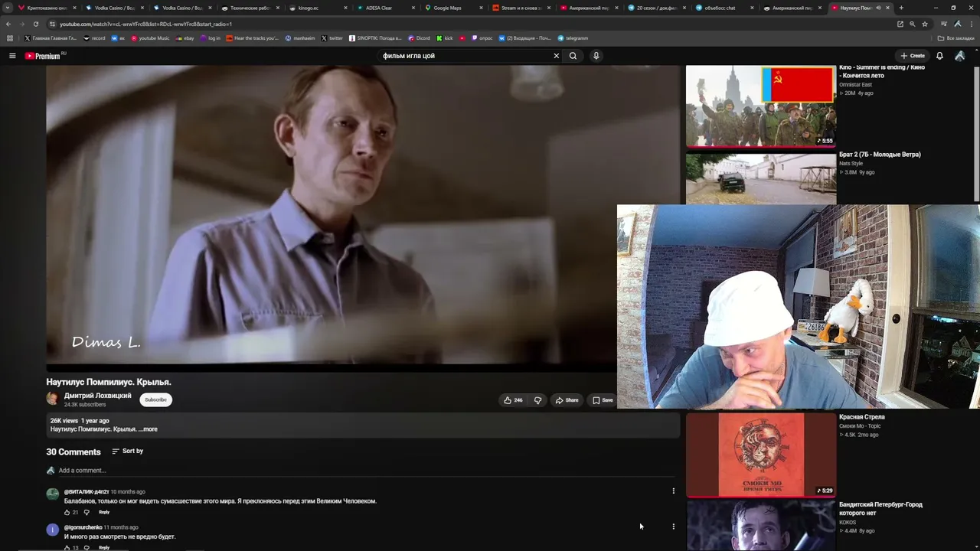This screenshot has height=551, width=980.
Task: Open the telegramm bookmark
Action: (573, 38)
